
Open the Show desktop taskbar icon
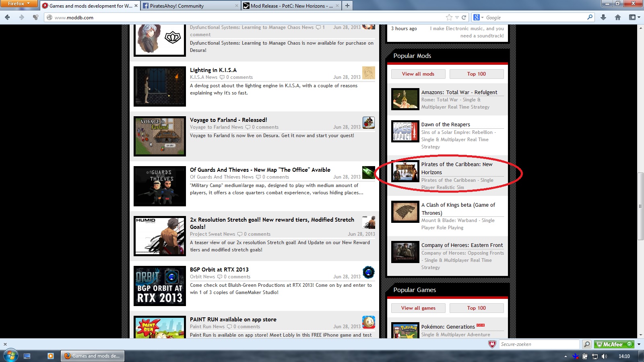27,356
